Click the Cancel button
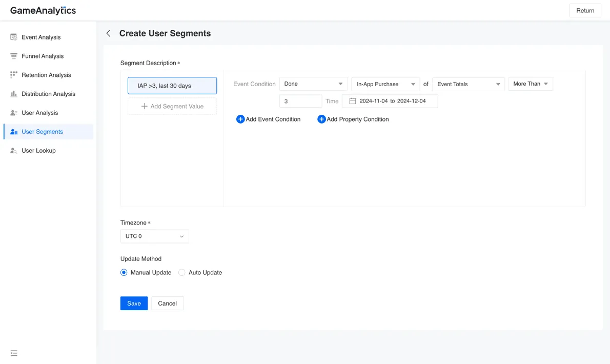Image resolution: width=610 pixels, height=364 pixels. coord(167,304)
